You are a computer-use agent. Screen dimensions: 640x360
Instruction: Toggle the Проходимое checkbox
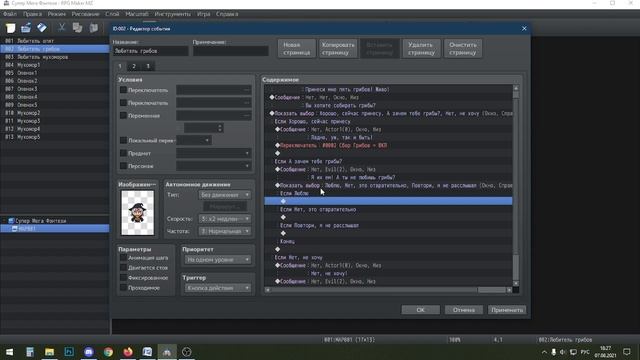click(x=123, y=288)
